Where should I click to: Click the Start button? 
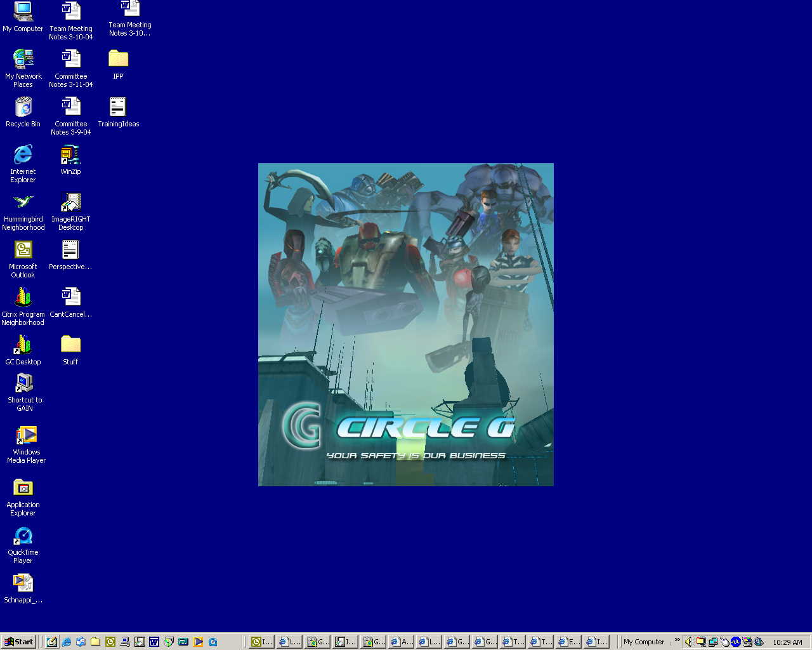point(18,642)
